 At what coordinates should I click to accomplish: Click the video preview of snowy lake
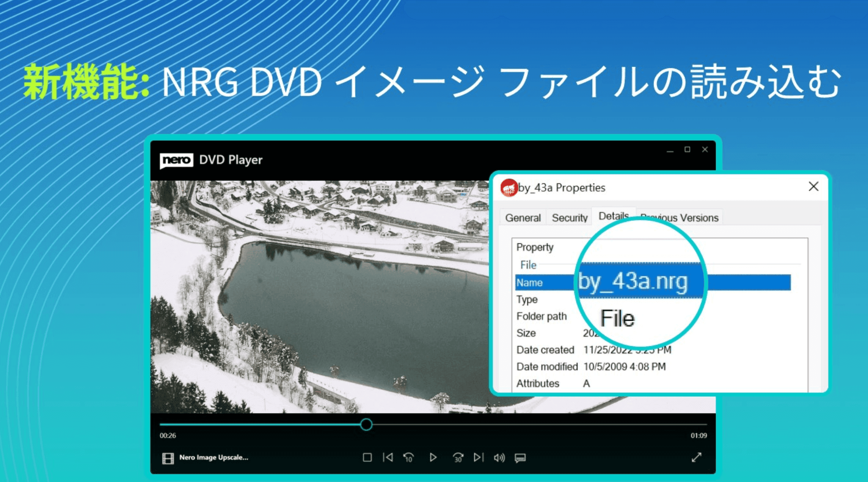pyautogui.click(x=320, y=297)
